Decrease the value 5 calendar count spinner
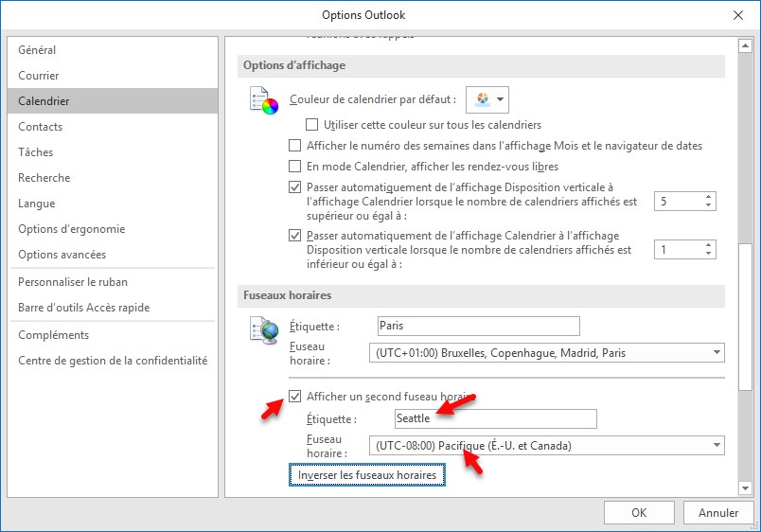761x532 pixels. 709,205
